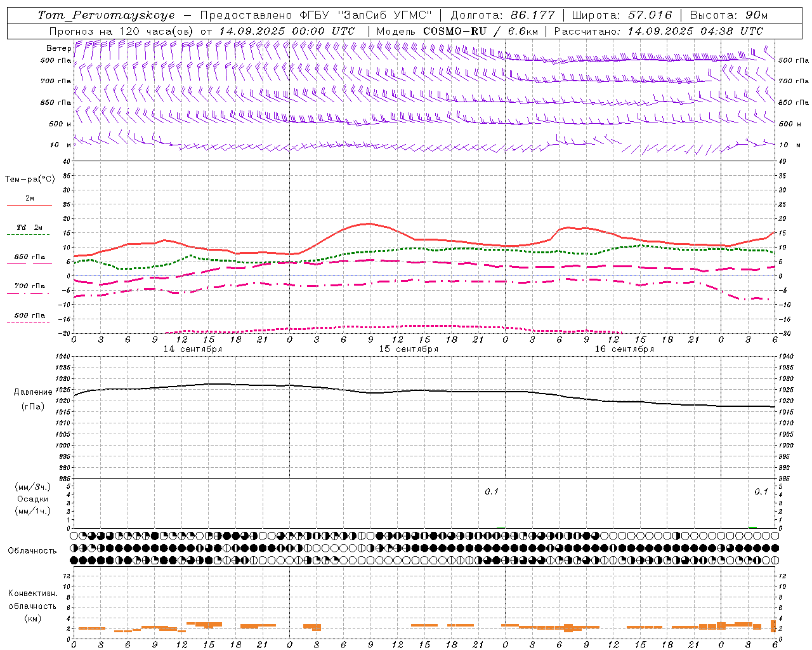Click the small green precipitation bar
Screen dimensions: 812x650
click(x=752, y=527)
